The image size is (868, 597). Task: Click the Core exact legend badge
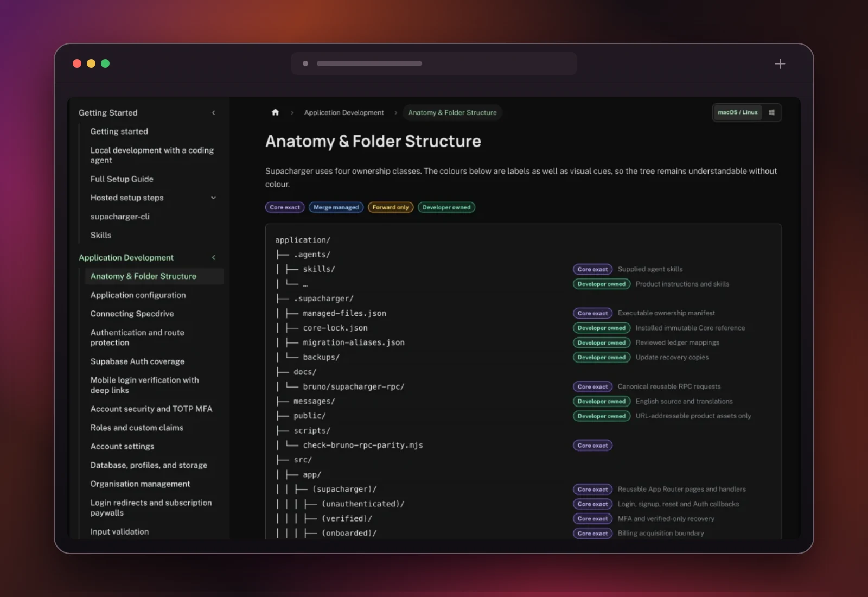[285, 207]
